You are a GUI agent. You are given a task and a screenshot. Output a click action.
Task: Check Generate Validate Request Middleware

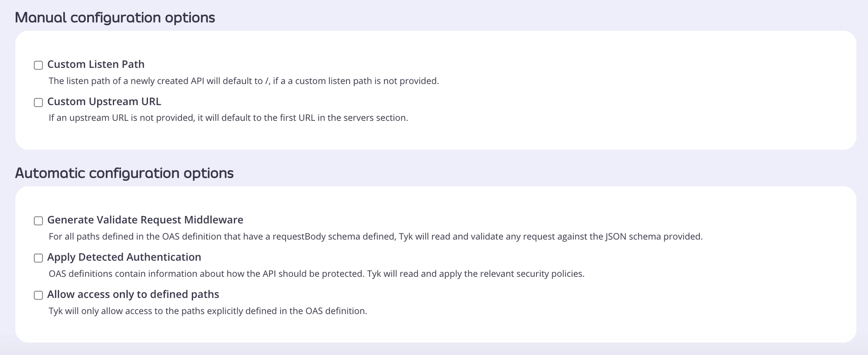tap(39, 221)
